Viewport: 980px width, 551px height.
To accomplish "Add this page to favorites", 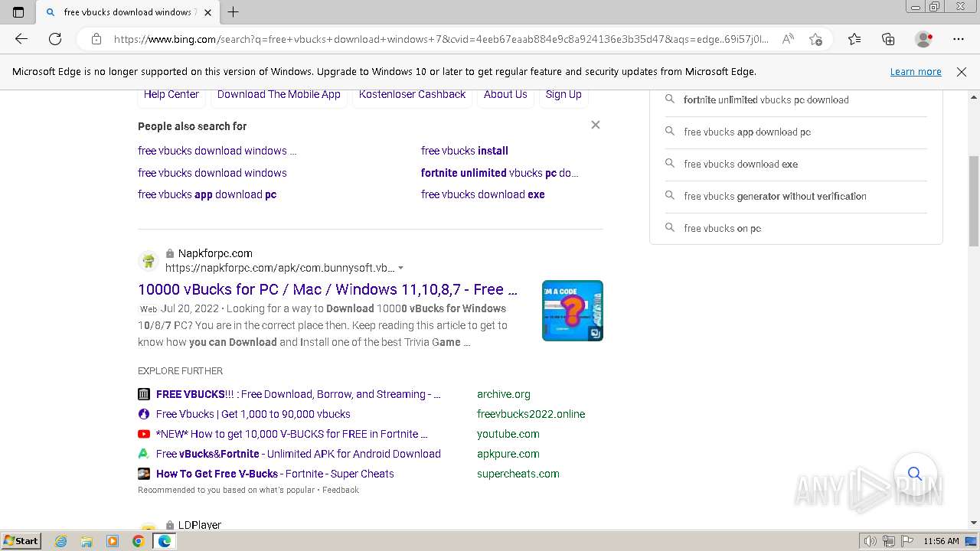I will [815, 39].
